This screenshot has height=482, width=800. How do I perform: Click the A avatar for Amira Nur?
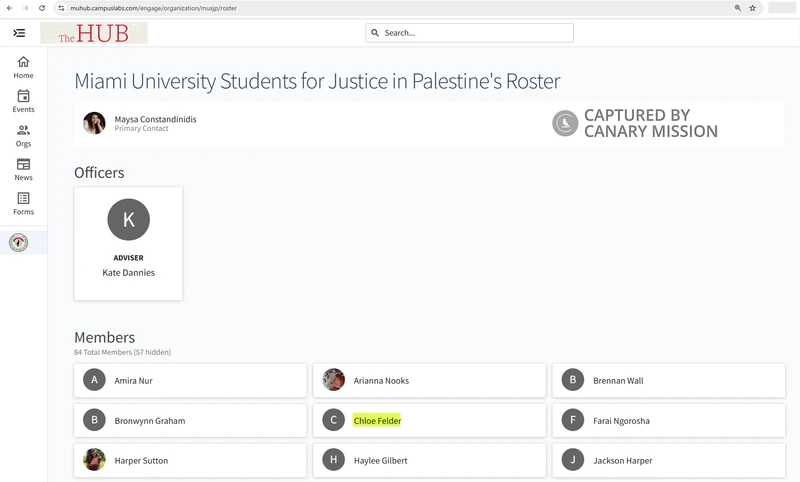94,380
